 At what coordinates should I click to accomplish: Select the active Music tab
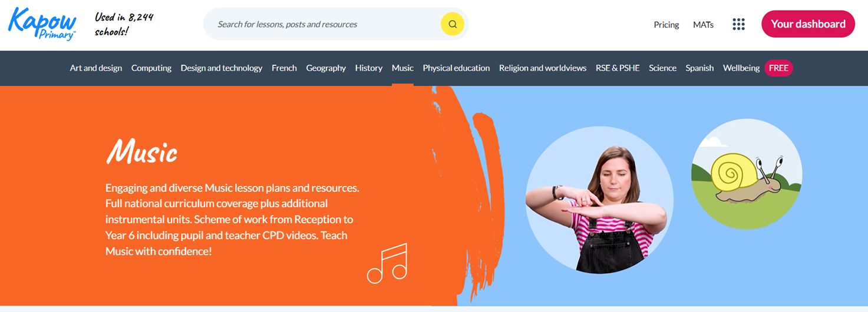402,68
